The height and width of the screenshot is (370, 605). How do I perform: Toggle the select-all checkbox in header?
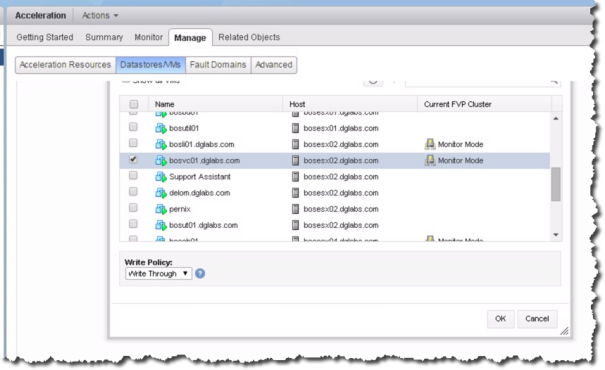click(134, 104)
